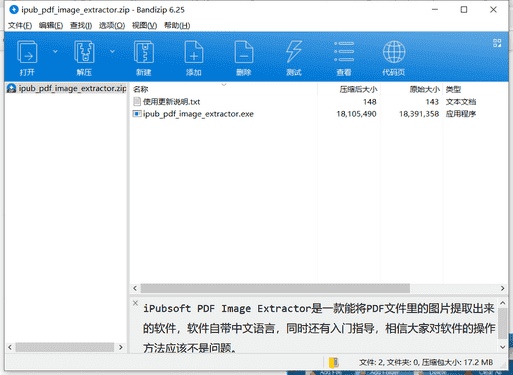Screen dimensions: 513x375
Task: Click the Test (测试) lightning icon
Action: pyautogui.click(x=294, y=52)
